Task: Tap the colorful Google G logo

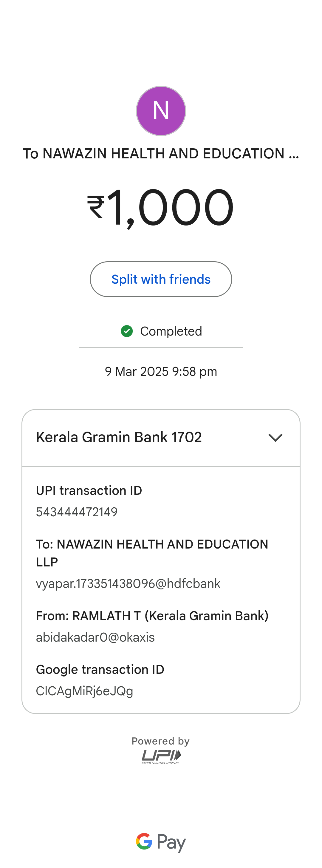Action: [144, 841]
